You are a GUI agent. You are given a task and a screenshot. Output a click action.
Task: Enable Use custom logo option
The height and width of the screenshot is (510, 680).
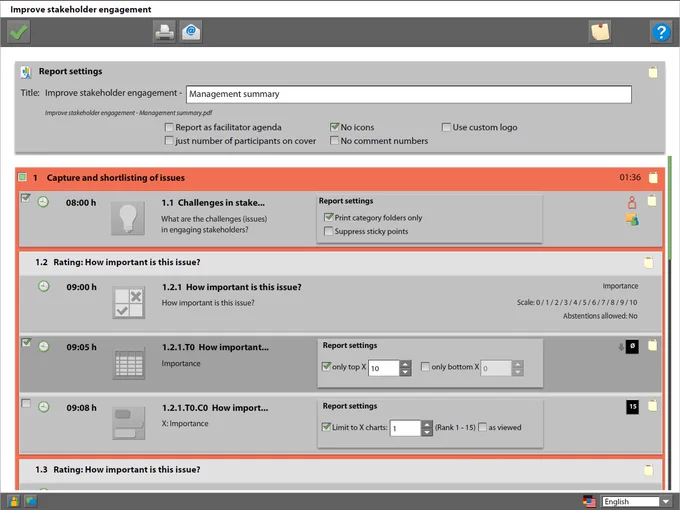pos(446,127)
